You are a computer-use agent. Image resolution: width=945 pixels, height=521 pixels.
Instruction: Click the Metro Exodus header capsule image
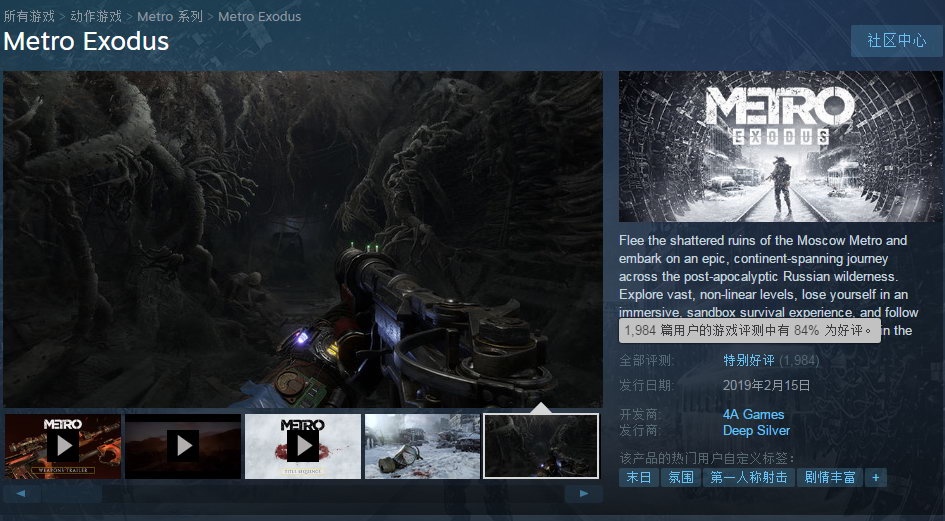(767, 147)
